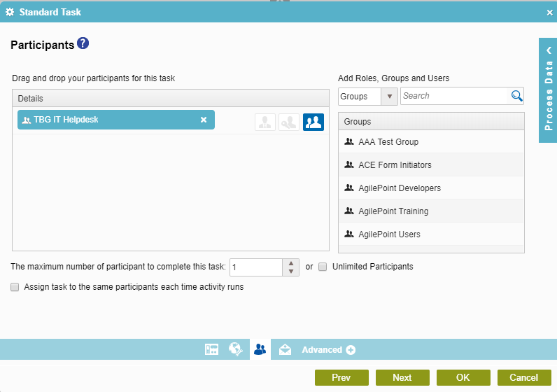This screenshot has width=557, height=392.
Task: Open the email notifications envelope tab
Action: tap(285, 349)
